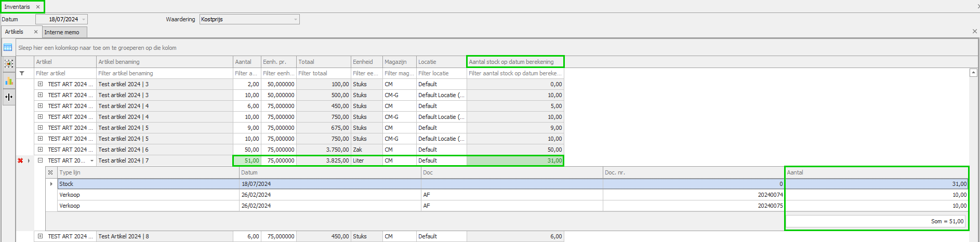Open the Datum date picker dropdown
Screen dimensions: 980x242
click(x=84, y=19)
